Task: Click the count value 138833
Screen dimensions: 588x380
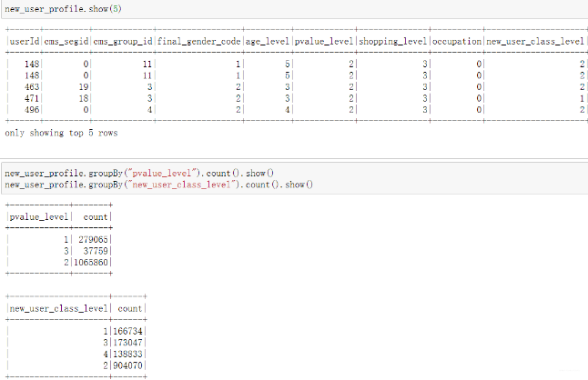Action: 127,355
